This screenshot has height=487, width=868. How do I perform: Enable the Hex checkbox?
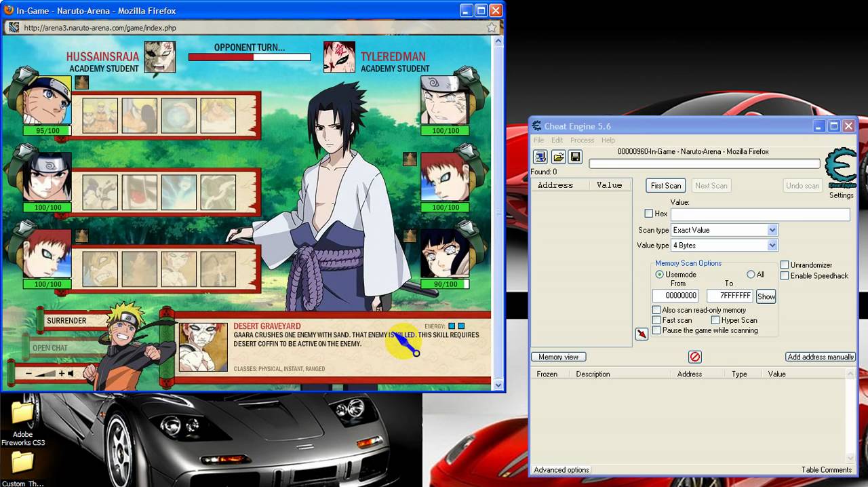648,213
